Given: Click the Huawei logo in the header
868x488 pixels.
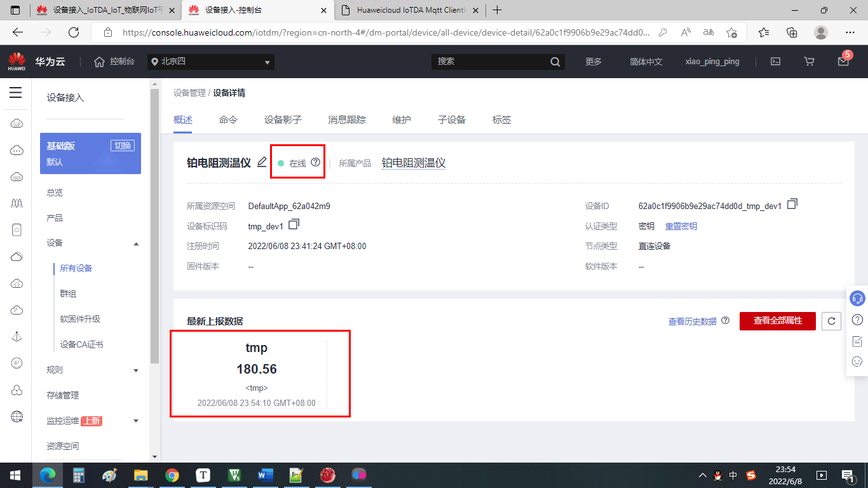Looking at the screenshot, I should pos(17,62).
